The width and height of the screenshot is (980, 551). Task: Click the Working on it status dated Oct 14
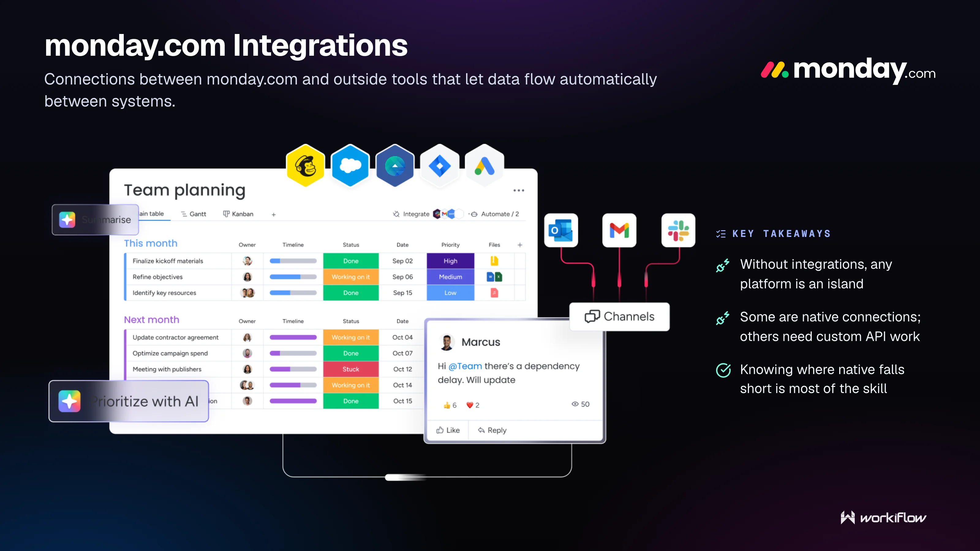[x=351, y=385]
